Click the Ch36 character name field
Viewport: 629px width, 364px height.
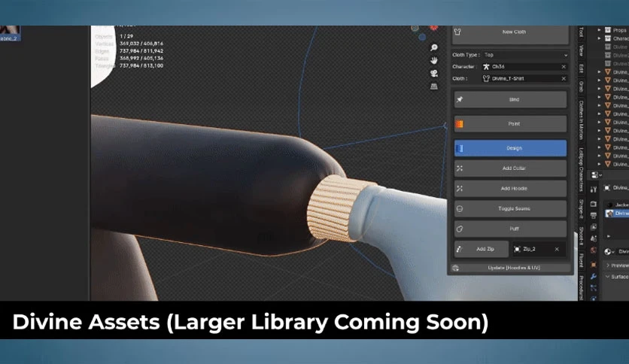point(525,66)
